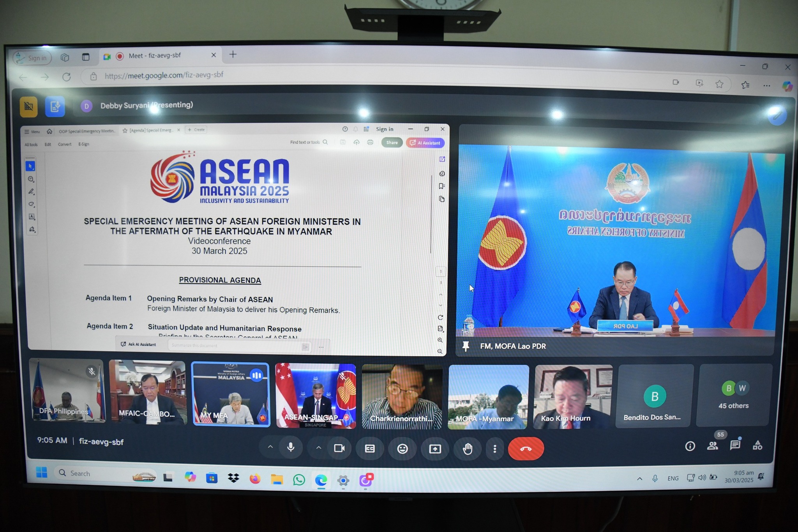Open the activities shapes icon
Viewport: 798px width, 532px height.
pos(757,445)
